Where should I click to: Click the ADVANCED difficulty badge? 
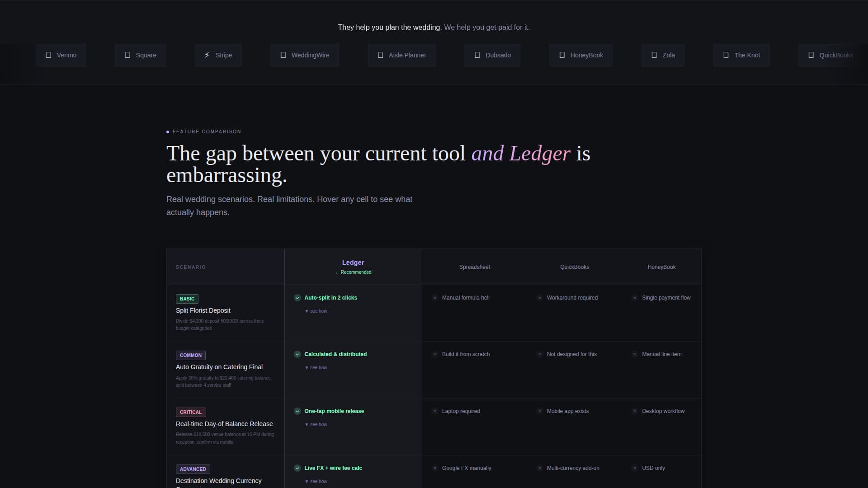[193, 469]
